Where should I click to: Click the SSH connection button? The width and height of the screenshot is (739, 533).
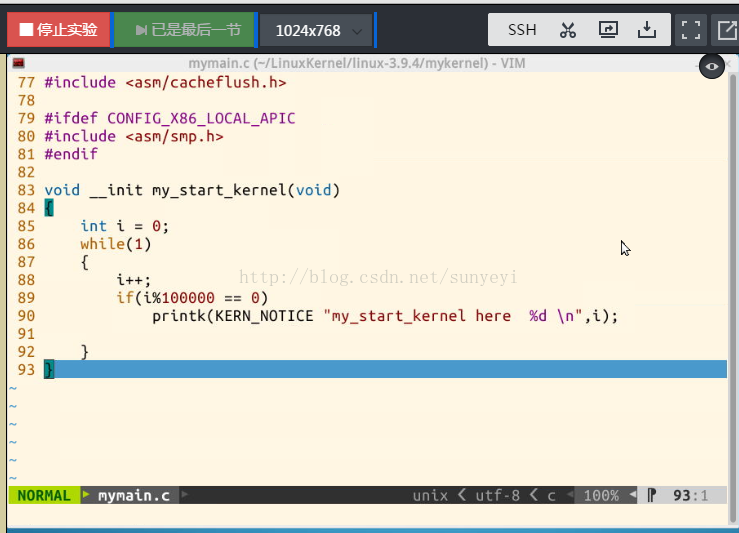pyautogui.click(x=522, y=30)
